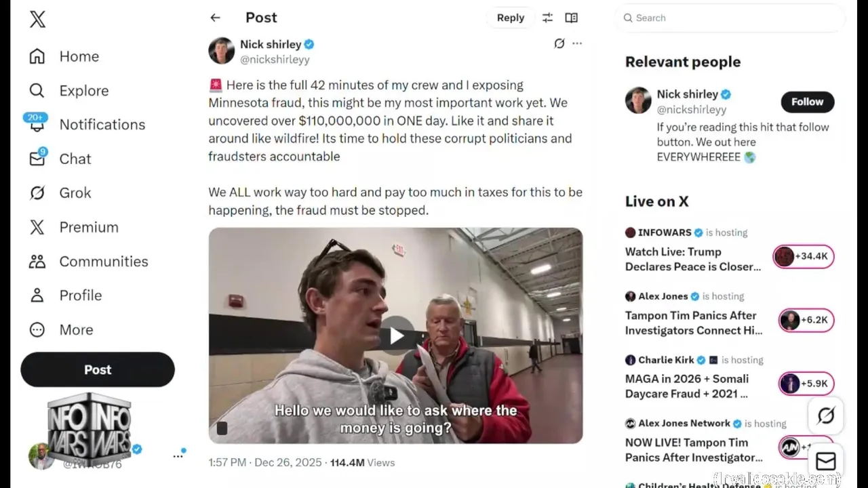The width and height of the screenshot is (868, 488).
Task: Open the floating Grok button
Action: tap(825, 415)
